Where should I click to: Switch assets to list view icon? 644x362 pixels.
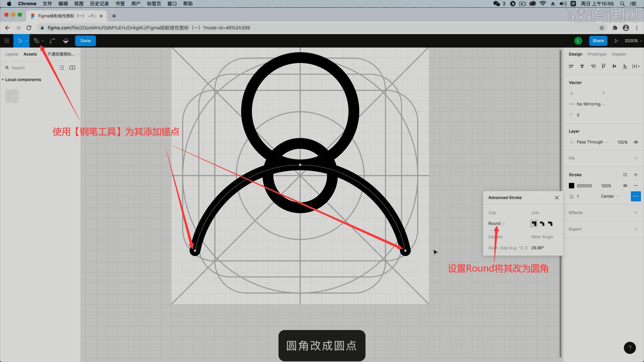[62, 68]
